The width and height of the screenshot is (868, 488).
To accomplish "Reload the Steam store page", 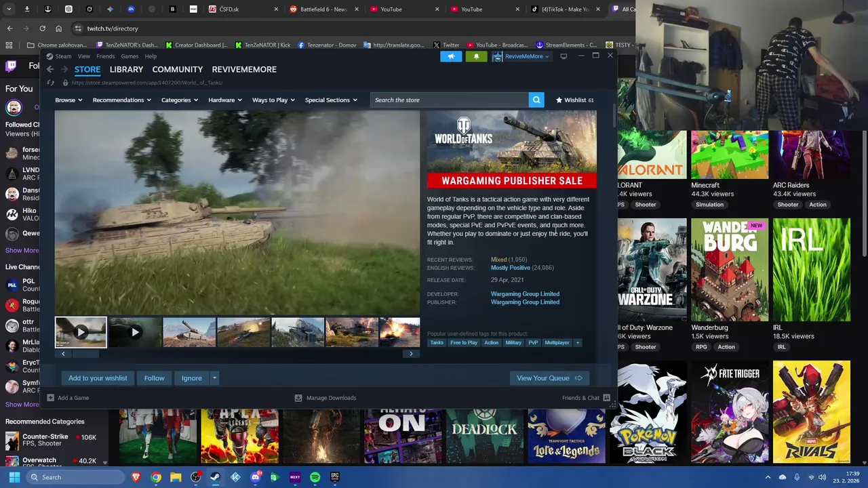I will (50, 83).
